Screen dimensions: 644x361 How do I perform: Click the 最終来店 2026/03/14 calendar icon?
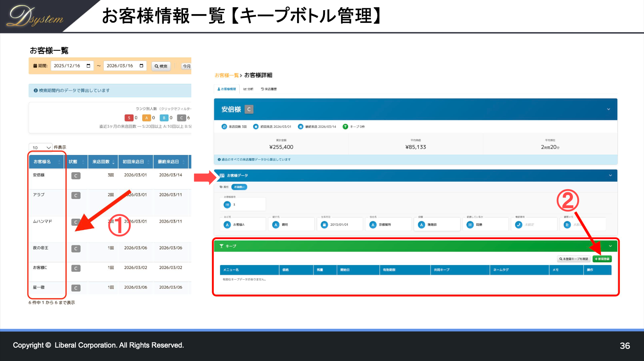[301, 127]
